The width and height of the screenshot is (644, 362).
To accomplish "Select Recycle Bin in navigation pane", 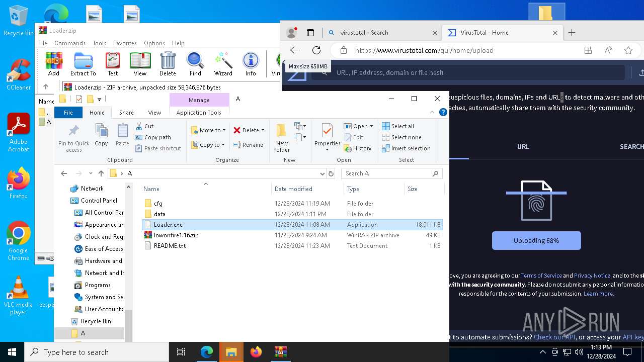I will pyautogui.click(x=96, y=321).
